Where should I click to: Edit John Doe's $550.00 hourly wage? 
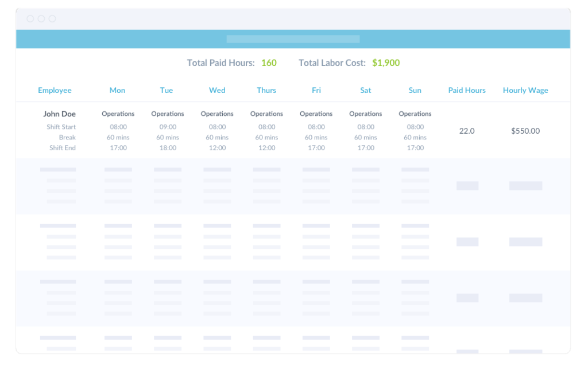(x=525, y=131)
